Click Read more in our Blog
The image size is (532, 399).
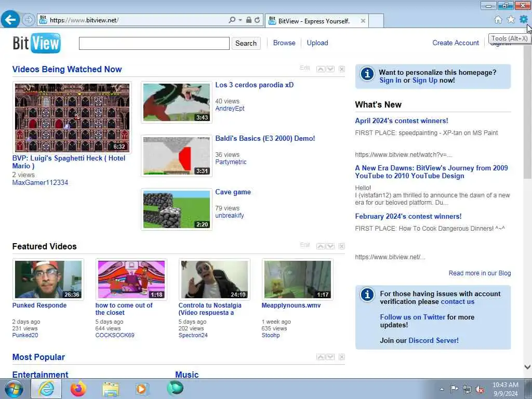(x=480, y=273)
